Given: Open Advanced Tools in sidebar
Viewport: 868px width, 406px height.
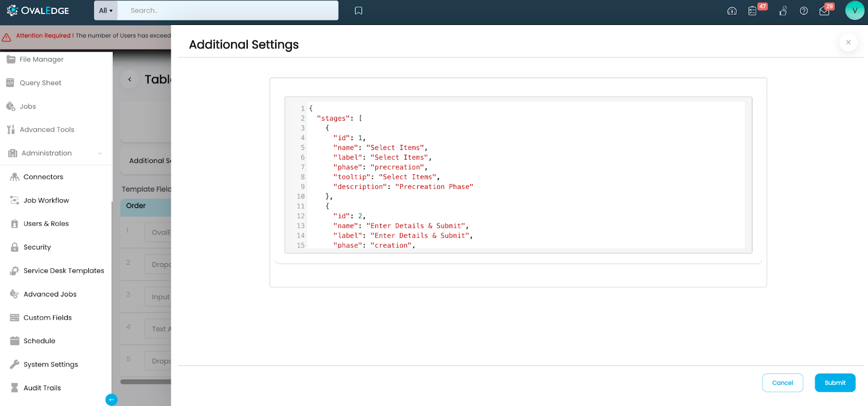Looking at the screenshot, I should pos(47,130).
